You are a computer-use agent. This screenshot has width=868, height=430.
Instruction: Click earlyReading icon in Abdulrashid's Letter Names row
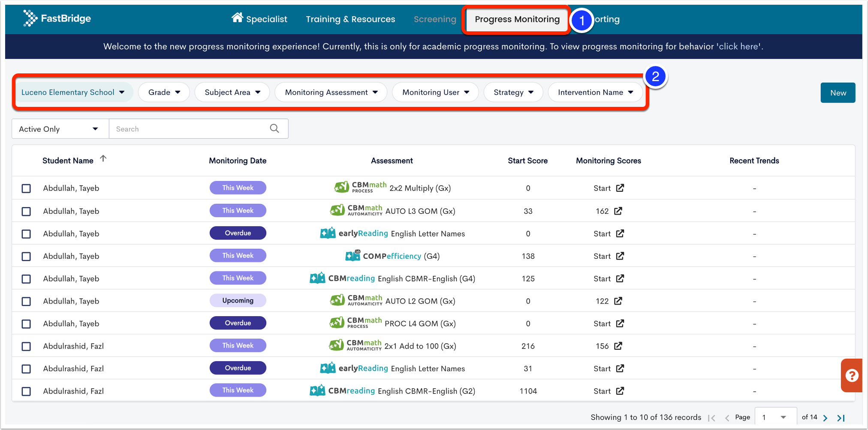pyautogui.click(x=328, y=368)
